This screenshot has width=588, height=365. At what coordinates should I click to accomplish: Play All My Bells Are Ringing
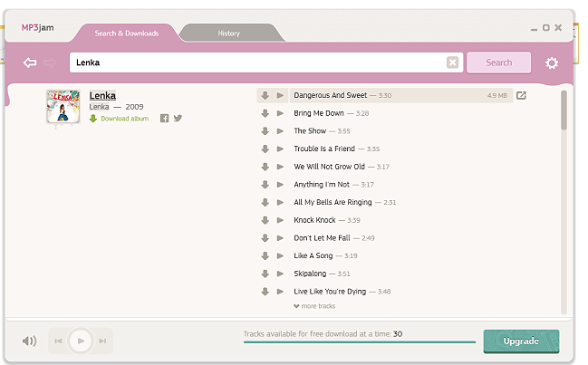[x=280, y=202]
